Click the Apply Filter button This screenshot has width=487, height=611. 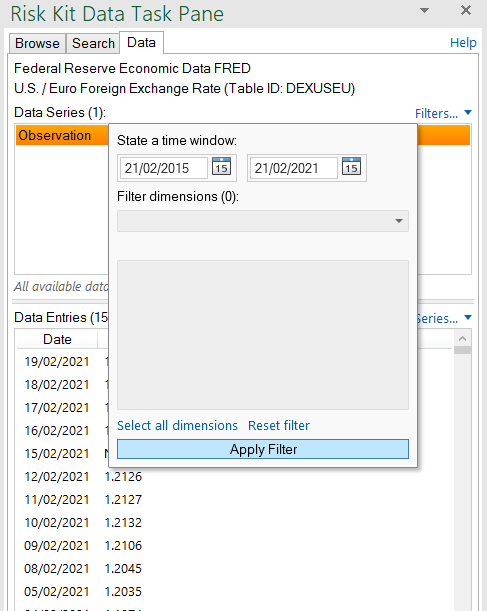(263, 449)
